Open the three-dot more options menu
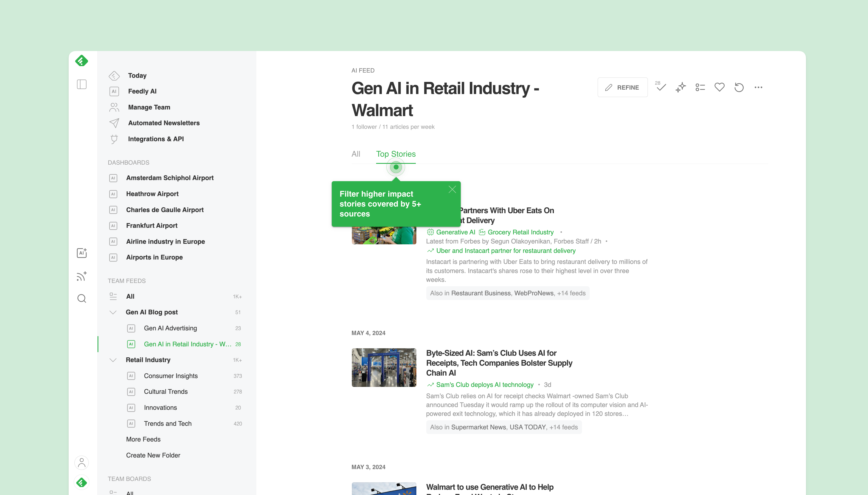This screenshot has width=868, height=495. click(x=758, y=87)
